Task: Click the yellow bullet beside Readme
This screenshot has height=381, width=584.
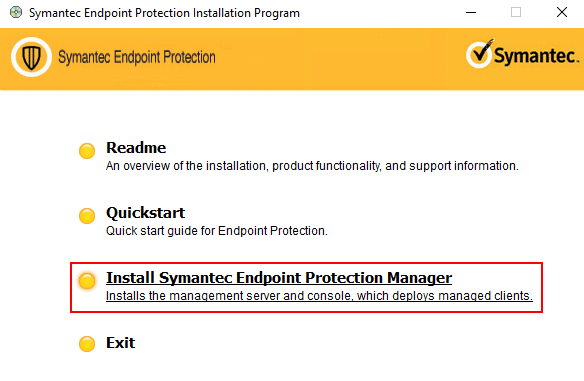Action: 87,151
